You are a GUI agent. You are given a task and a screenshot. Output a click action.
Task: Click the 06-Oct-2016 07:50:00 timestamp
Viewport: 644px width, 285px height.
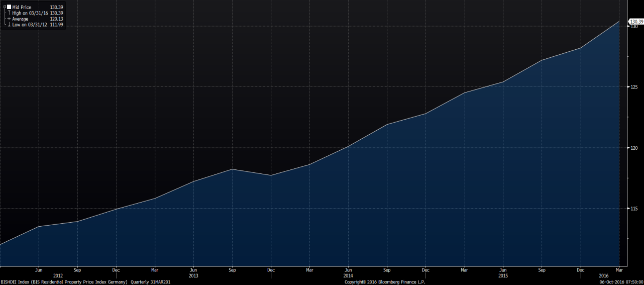click(x=621, y=282)
